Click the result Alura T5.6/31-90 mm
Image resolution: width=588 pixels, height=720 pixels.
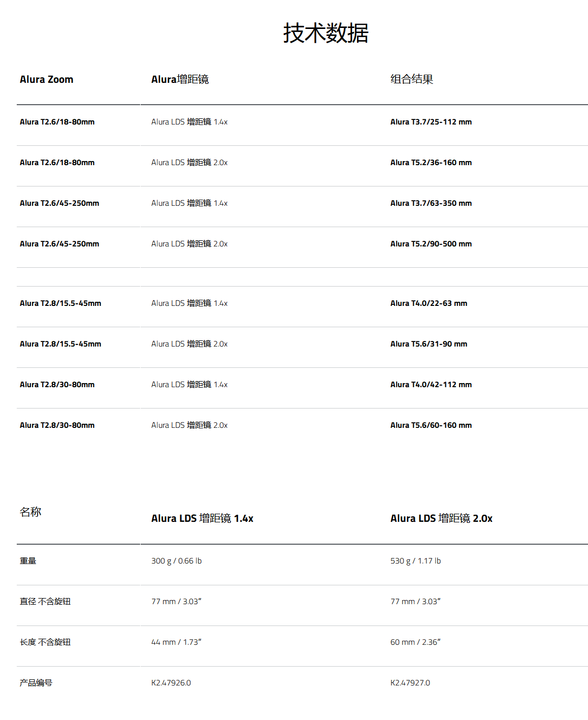coord(429,344)
